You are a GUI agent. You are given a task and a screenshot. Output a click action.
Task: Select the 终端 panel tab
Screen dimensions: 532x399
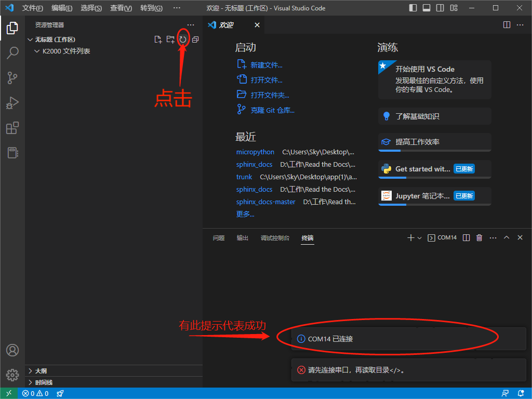[x=308, y=238]
